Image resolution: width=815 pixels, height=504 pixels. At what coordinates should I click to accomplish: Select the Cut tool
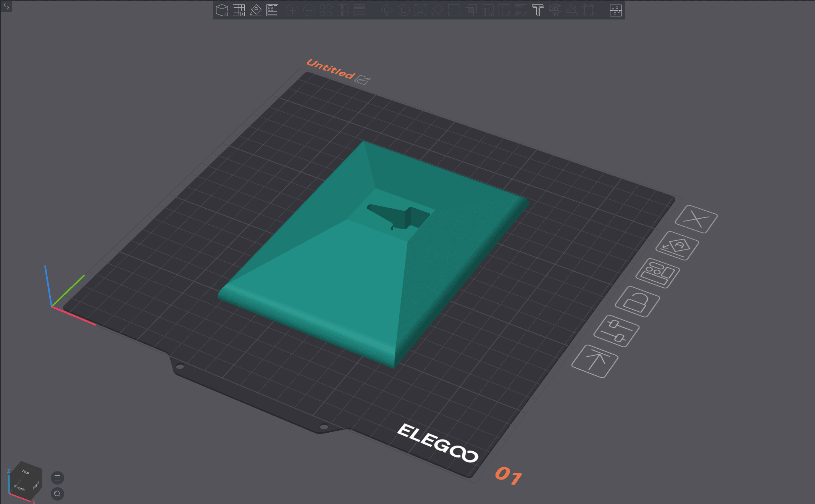click(454, 10)
